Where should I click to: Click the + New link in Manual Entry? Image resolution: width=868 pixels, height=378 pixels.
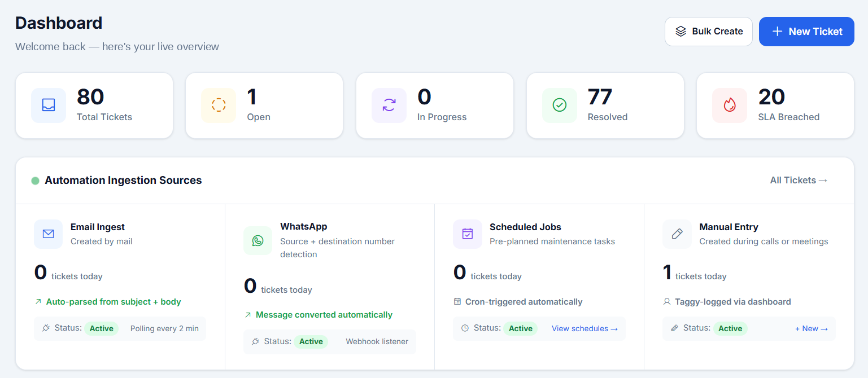point(812,328)
